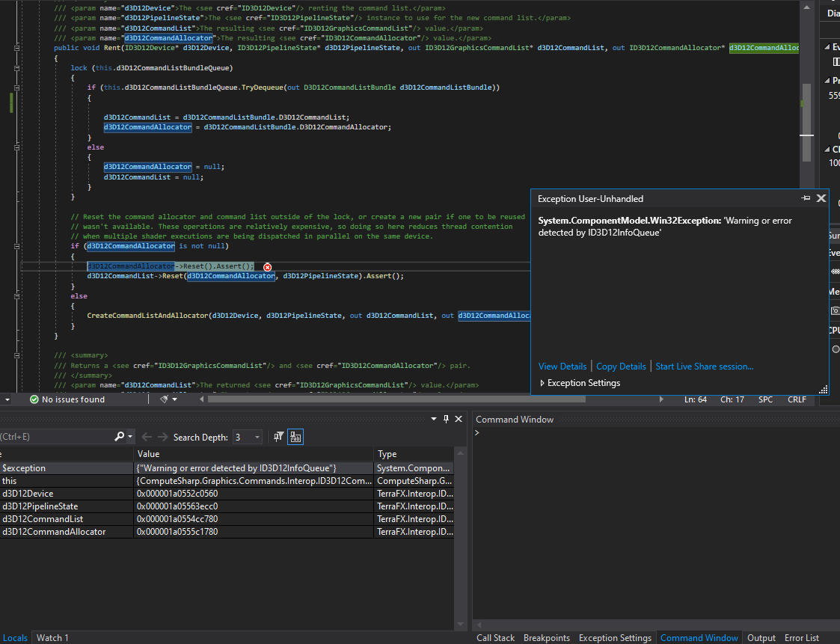Image resolution: width=840 pixels, height=644 pixels.
Task: Select the d3D12CommandList row in Locals
Action: 227,519
